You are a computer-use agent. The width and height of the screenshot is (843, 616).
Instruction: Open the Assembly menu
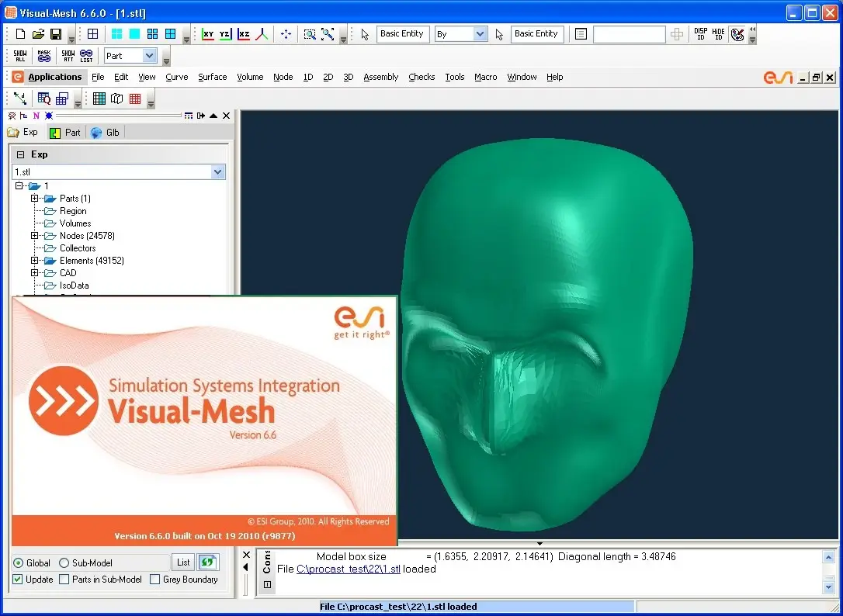pyautogui.click(x=380, y=77)
